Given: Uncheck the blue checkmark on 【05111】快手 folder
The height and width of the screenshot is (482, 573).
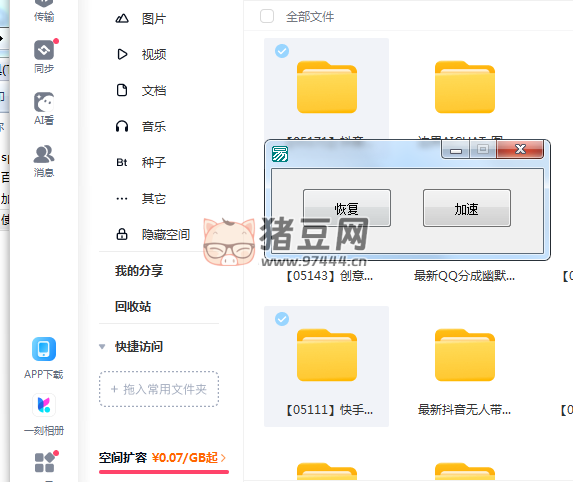Looking at the screenshot, I should (282, 319).
